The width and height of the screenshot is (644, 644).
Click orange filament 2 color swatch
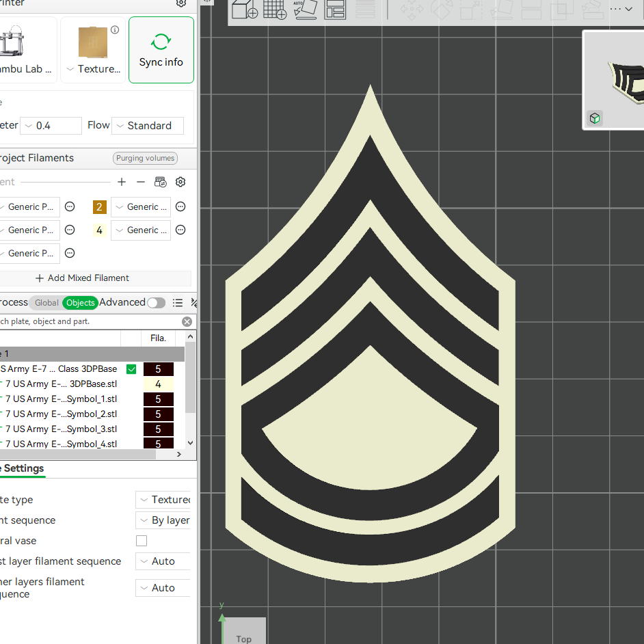tap(99, 207)
